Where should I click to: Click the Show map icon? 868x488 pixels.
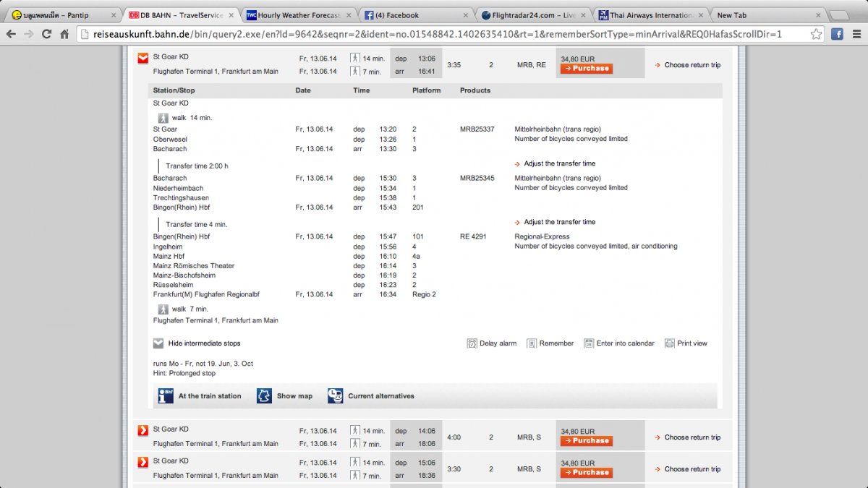(x=264, y=395)
